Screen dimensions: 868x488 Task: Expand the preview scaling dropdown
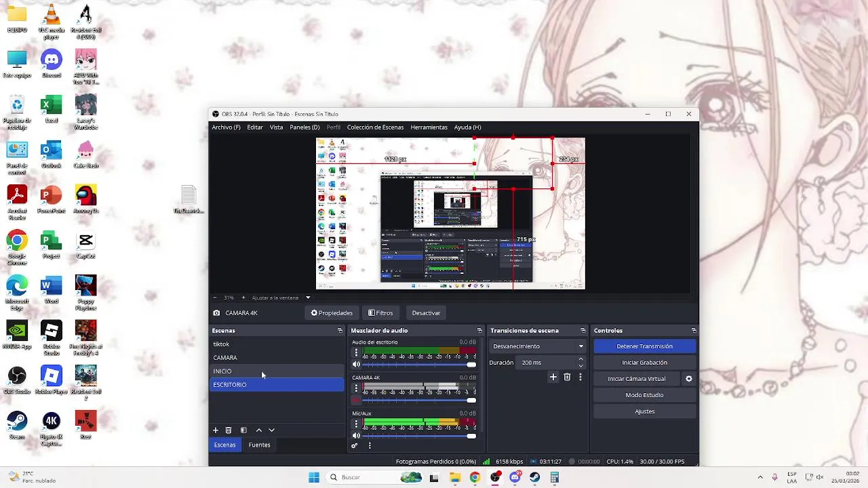pos(308,298)
